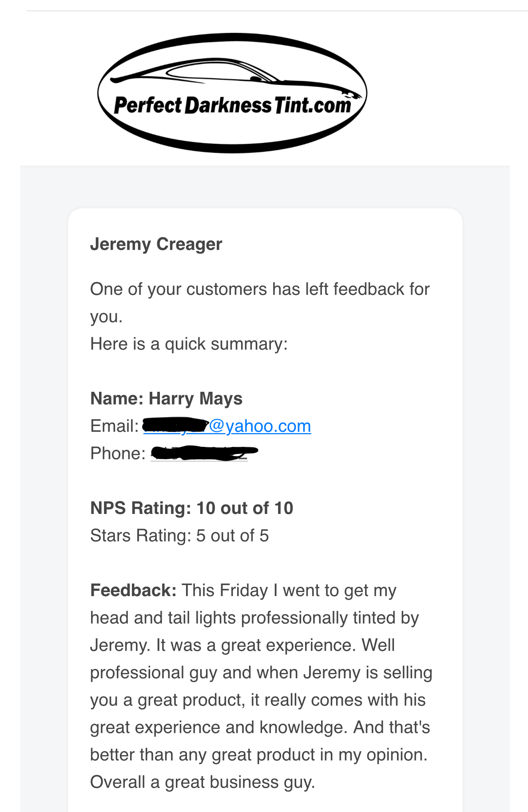Open the yahoo.com email address link

tap(227, 426)
